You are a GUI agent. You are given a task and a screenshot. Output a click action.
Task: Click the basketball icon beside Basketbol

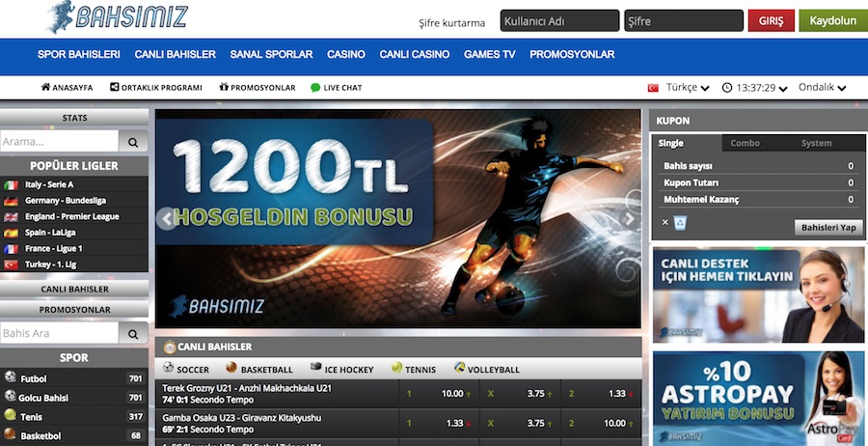point(10,433)
